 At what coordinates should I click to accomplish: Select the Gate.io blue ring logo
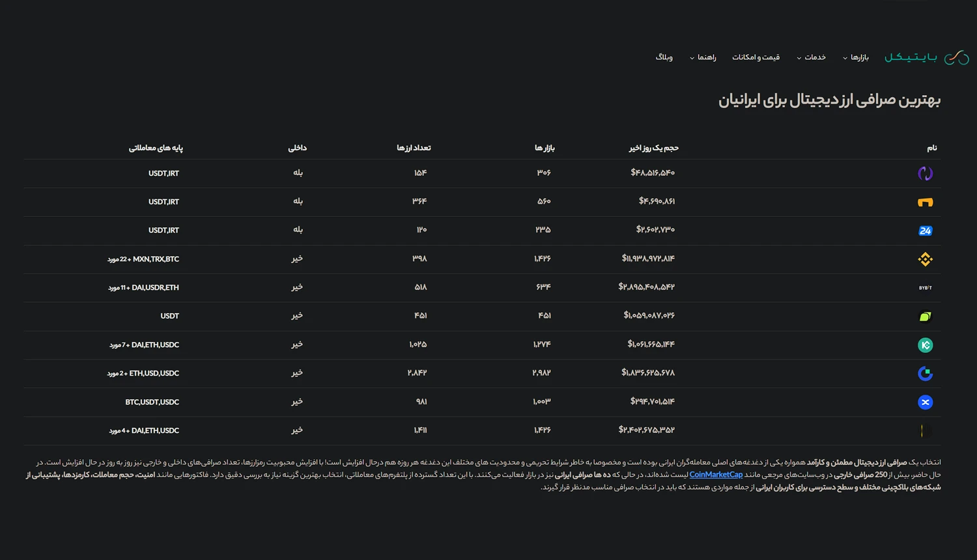click(x=925, y=374)
